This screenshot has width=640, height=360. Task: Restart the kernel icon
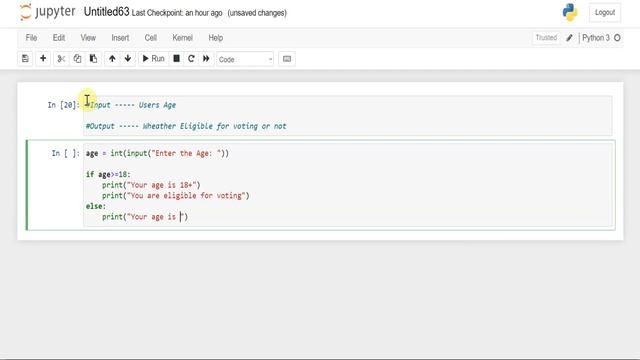click(191, 59)
